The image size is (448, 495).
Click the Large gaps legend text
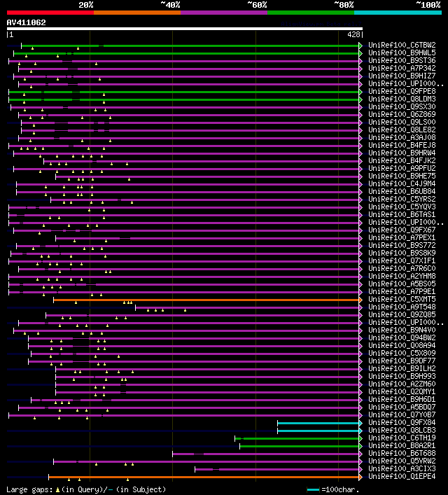point(29,489)
